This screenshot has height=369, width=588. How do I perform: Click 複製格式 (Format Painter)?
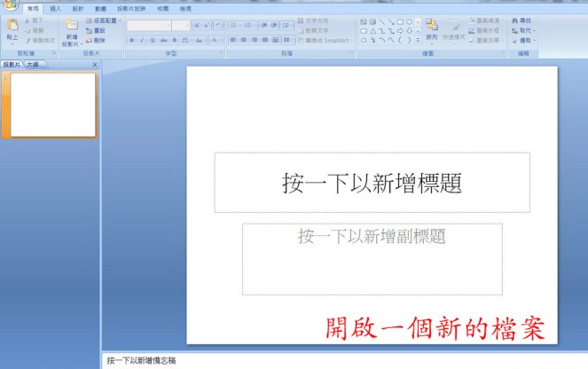(41, 40)
